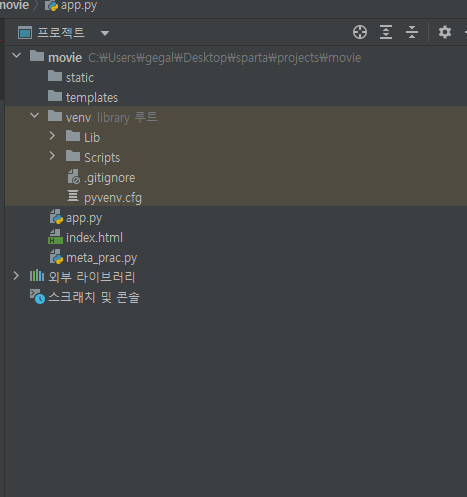Viewport: 467px width, 497px height.
Task: Select meta_prac.py in the project tree
Action: [101, 258]
